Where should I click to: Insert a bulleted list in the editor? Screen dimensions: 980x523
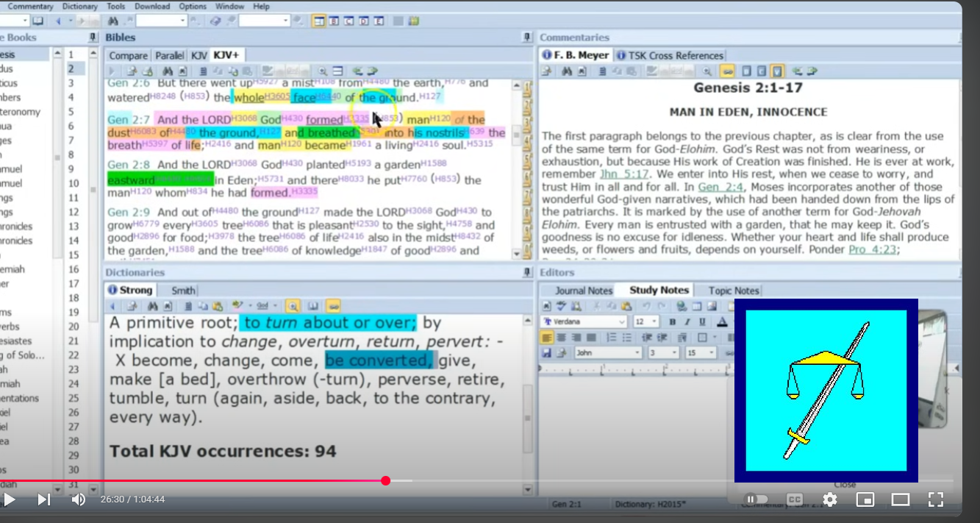tap(627, 338)
